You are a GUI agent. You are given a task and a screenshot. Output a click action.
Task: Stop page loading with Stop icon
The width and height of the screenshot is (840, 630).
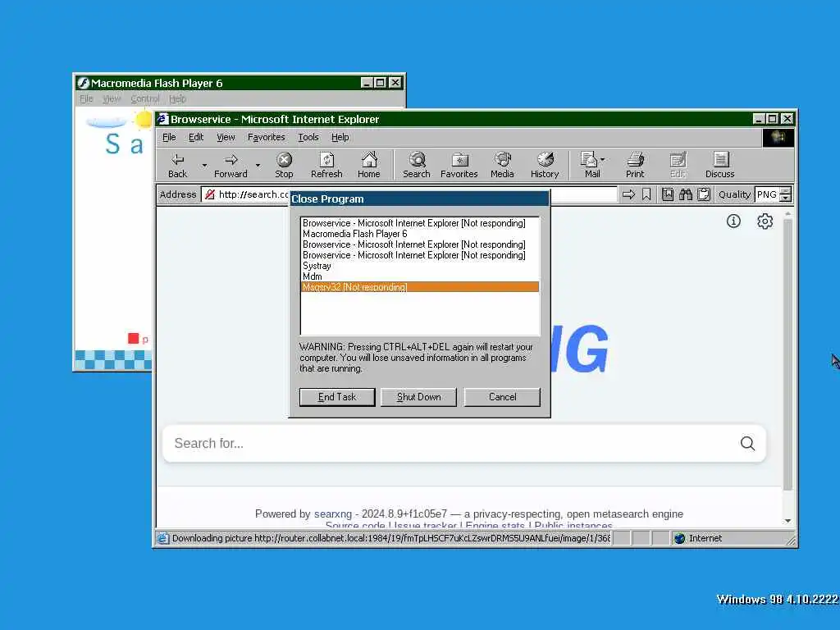[284, 160]
